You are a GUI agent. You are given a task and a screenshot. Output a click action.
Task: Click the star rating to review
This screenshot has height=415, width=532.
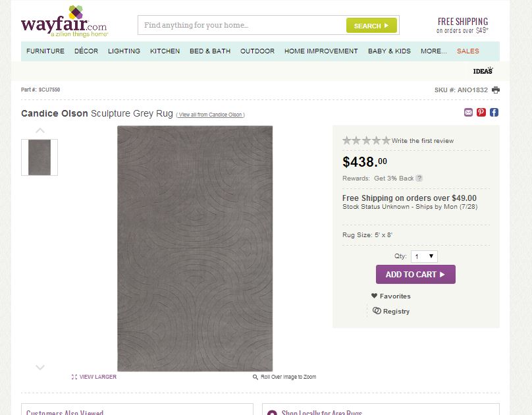367,140
